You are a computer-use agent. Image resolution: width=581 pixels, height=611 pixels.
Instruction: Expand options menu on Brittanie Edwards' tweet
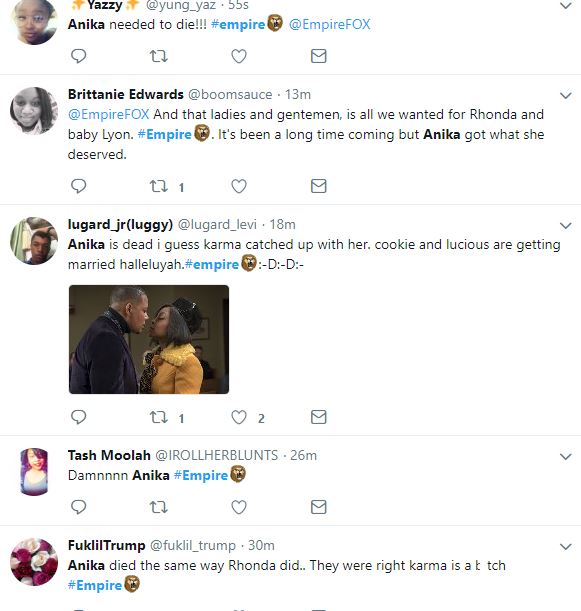tap(565, 95)
